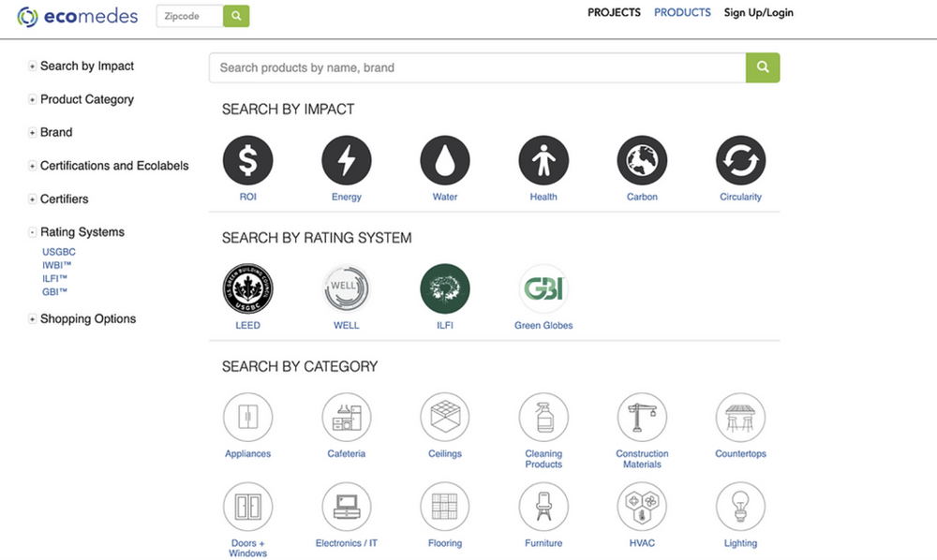
Task: Click the ROI dollar-sign impact icon
Action: [x=247, y=160]
